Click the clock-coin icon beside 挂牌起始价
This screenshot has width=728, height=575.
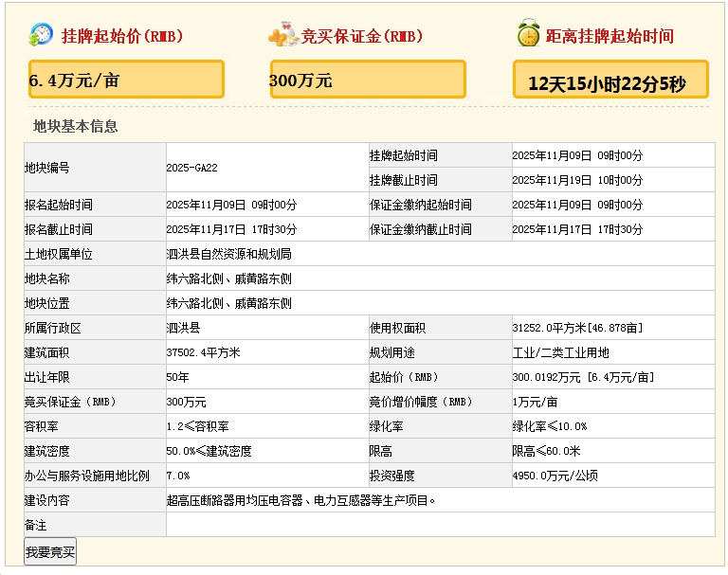(x=41, y=35)
